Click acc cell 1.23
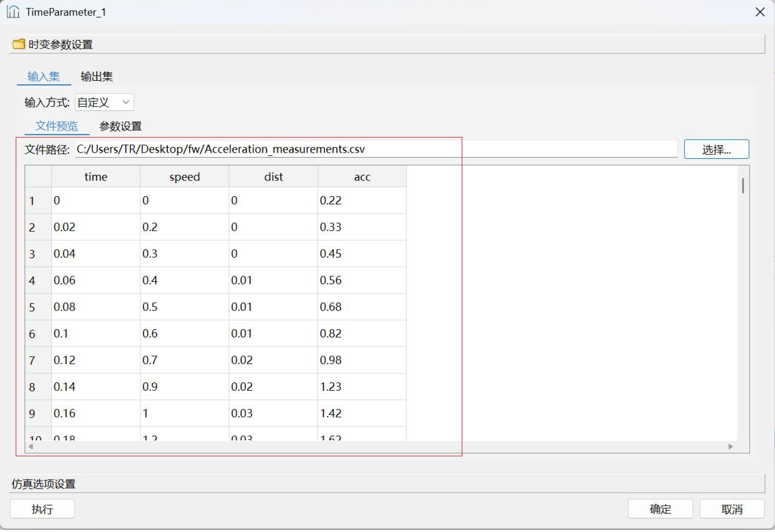The height and width of the screenshot is (532, 775). click(x=362, y=387)
